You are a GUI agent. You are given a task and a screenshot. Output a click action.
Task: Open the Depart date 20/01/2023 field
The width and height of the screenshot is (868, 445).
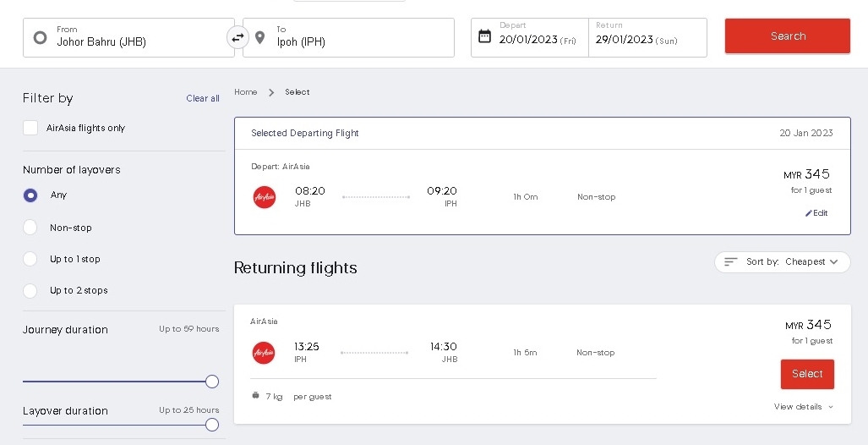(x=530, y=38)
